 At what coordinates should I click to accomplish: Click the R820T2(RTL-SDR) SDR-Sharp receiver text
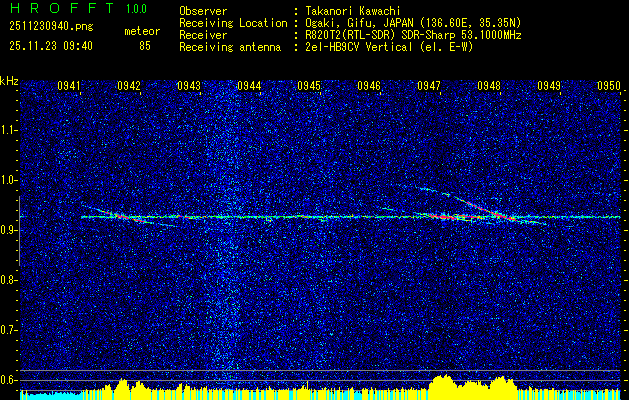413,35
